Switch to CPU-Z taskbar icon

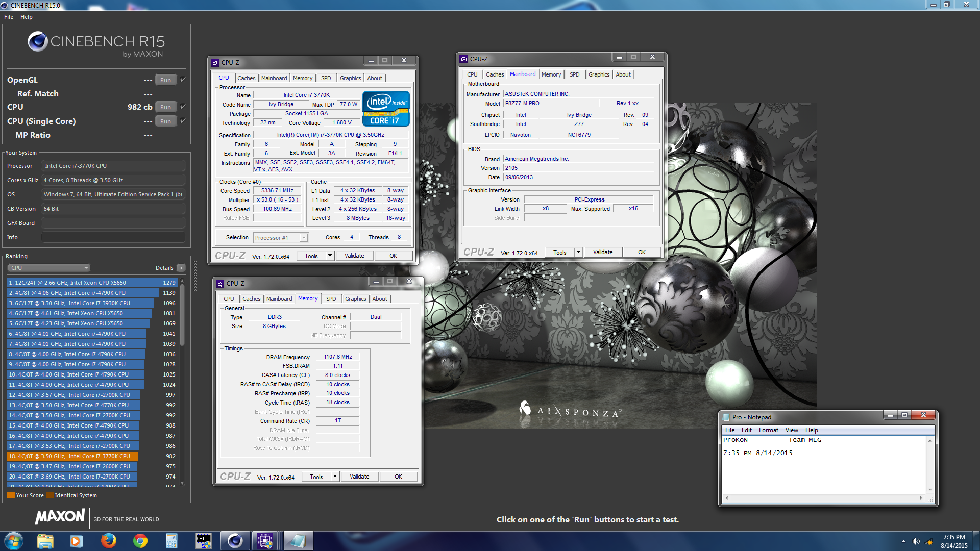pos(265,541)
